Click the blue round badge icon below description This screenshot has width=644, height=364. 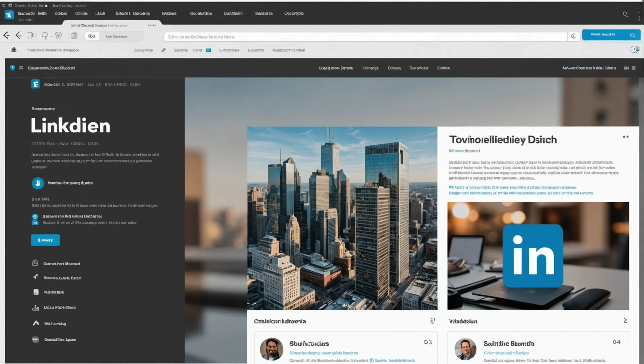[38, 183]
